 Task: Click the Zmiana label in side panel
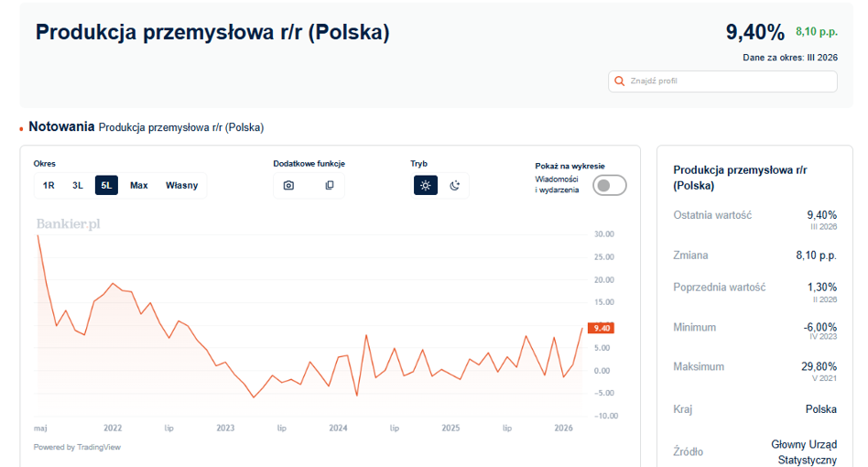pyautogui.click(x=690, y=255)
